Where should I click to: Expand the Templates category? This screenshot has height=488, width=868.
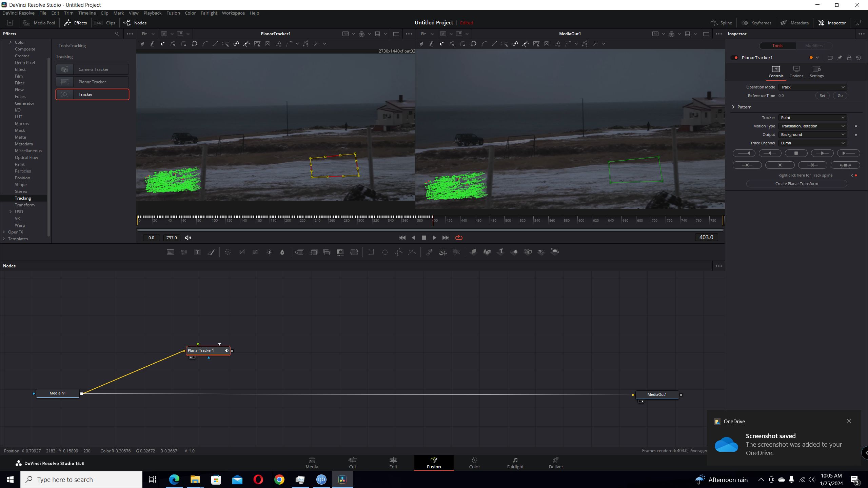click(4, 239)
